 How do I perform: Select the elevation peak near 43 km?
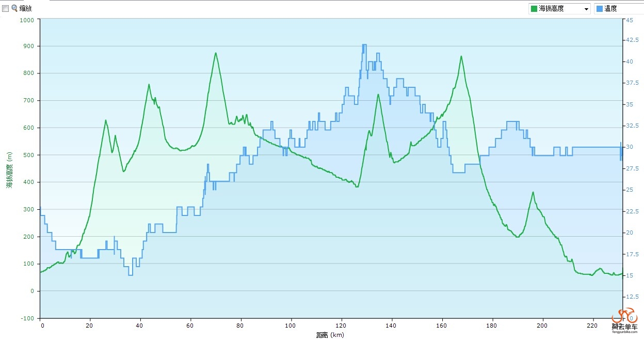[149, 84]
